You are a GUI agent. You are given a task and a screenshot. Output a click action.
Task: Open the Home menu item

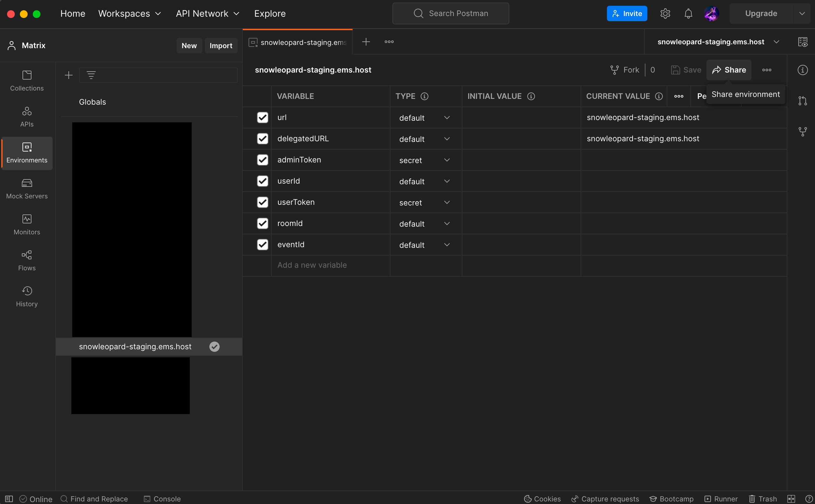73,14
